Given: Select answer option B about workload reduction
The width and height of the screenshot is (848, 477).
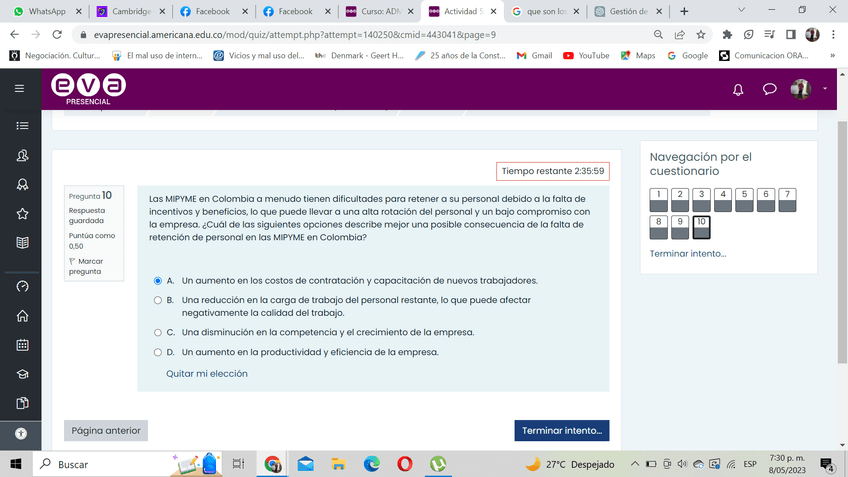Looking at the screenshot, I should (158, 300).
